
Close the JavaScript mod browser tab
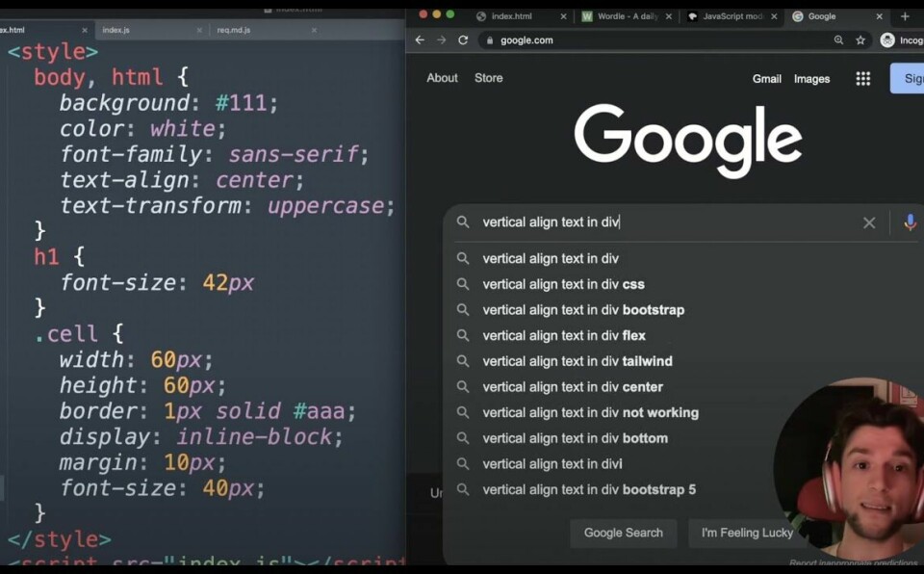tap(774, 16)
